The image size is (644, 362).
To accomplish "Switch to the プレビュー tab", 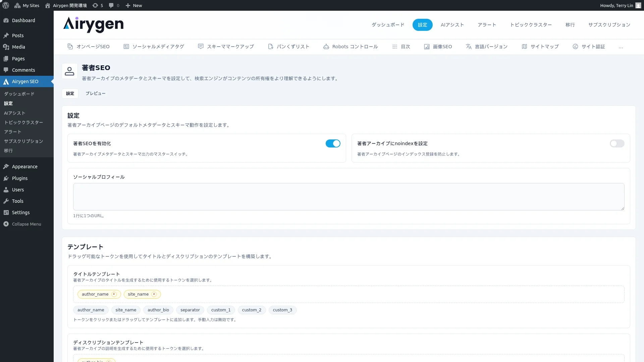I will (95, 94).
